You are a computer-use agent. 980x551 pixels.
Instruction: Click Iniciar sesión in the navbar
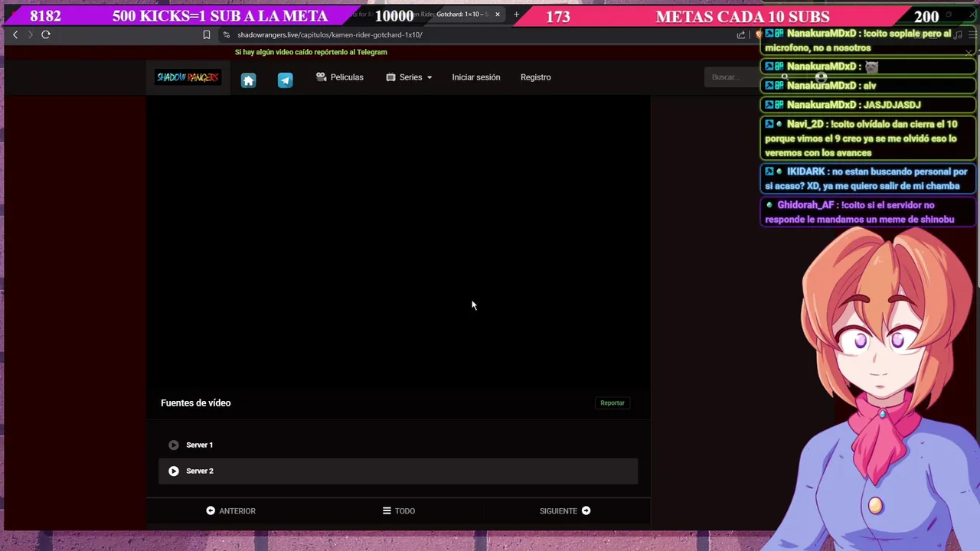pyautogui.click(x=476, y=77)
